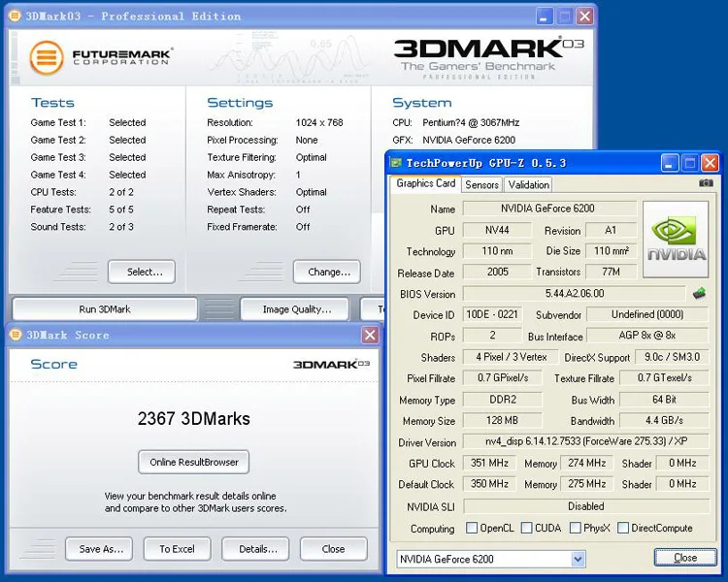The image size is (728, 582).
Task: Close the 3DMark Score window with X
Action: [x=370, y=335]
